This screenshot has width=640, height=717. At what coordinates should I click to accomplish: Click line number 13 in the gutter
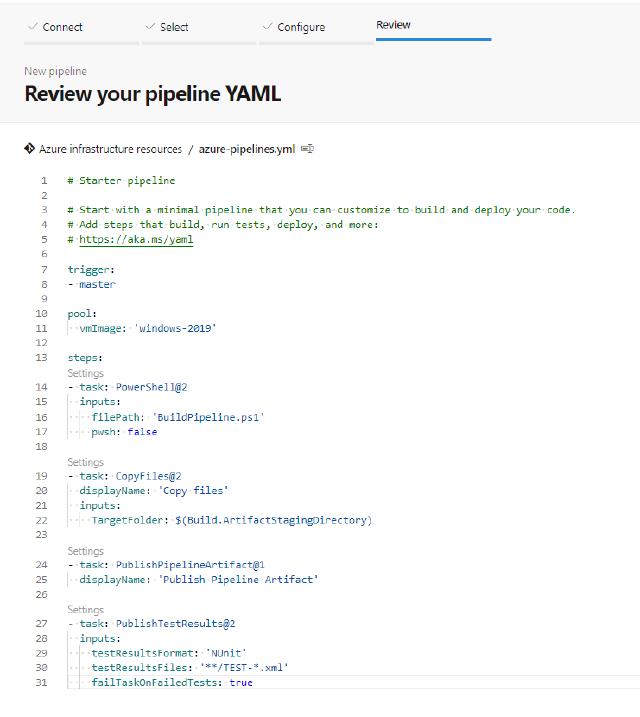(41, 357)
